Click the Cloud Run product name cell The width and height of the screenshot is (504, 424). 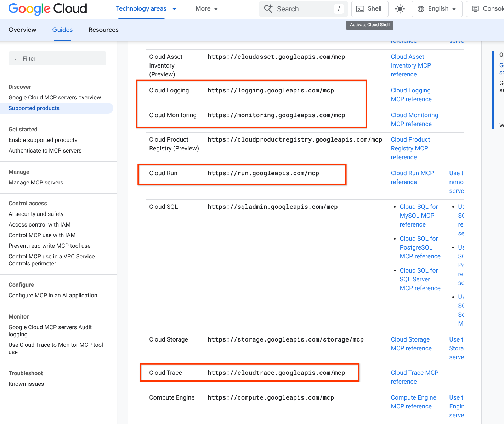163,173
